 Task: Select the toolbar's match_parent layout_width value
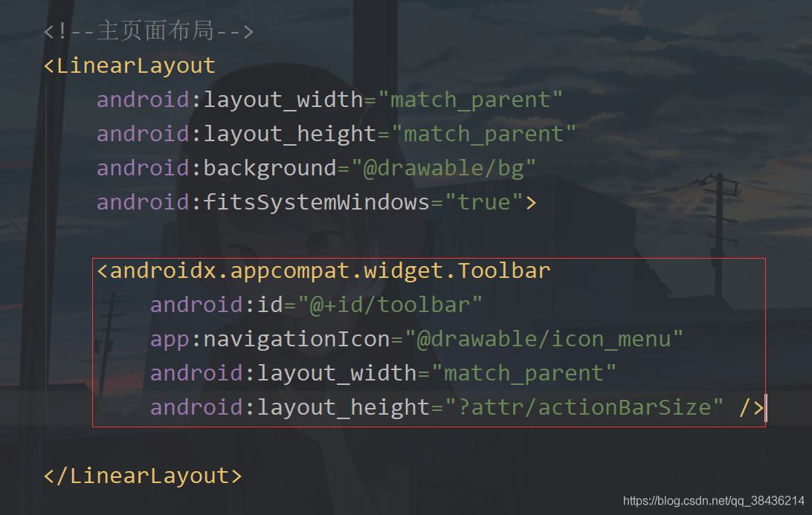pyautogui.click(x=524, y=373)
